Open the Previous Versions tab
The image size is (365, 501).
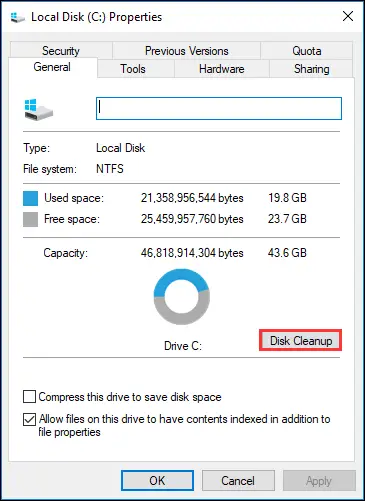(x=187, y=51)
